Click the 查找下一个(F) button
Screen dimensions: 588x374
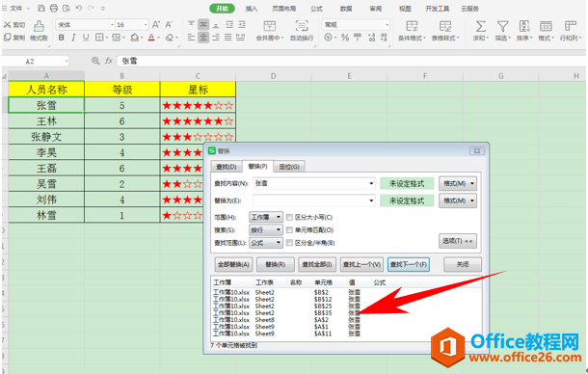pos(409,264)
